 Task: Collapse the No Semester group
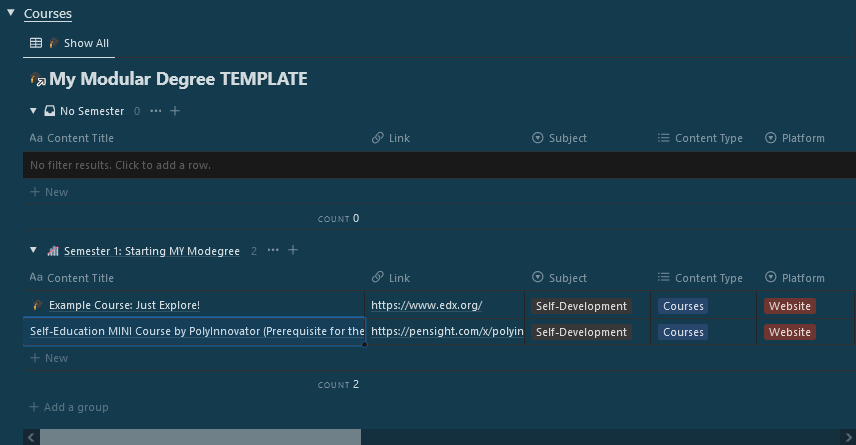tap(33, 111)
